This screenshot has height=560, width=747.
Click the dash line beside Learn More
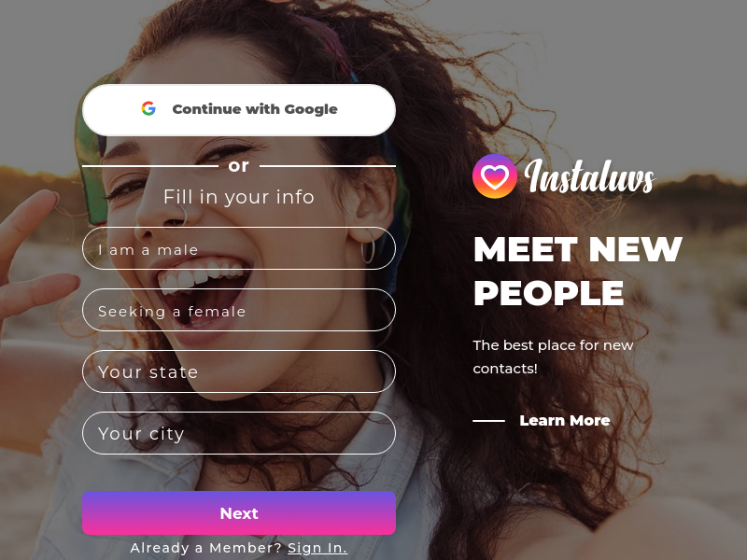488,421
